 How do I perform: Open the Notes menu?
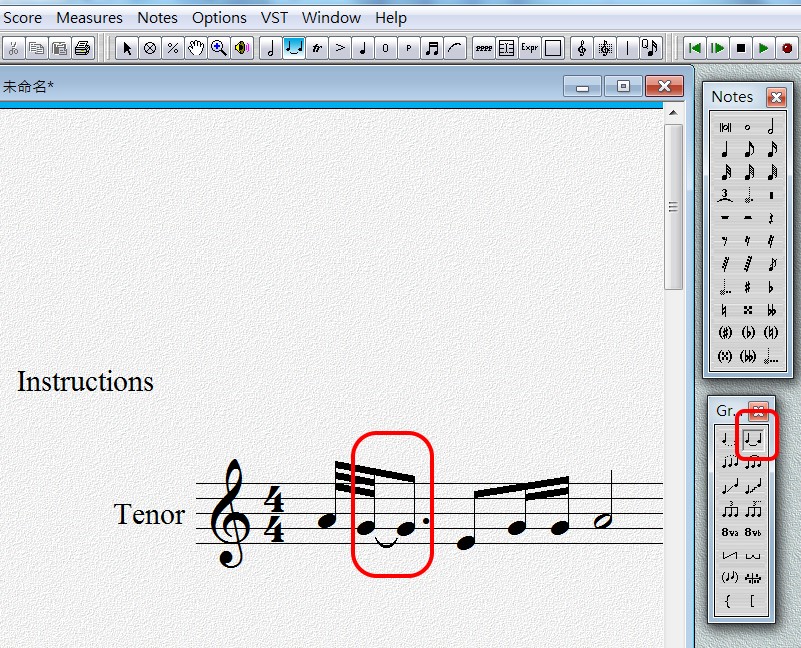(157, 17)
